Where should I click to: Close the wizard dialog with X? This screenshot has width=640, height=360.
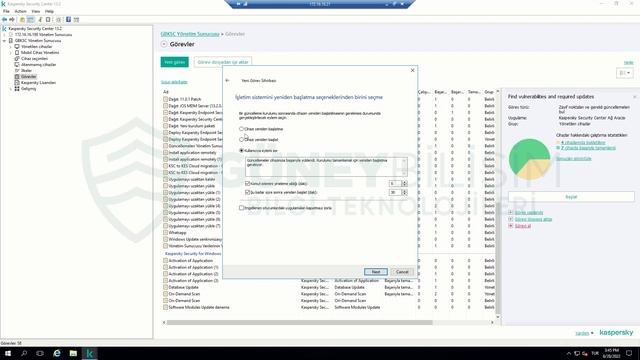coord(412,70)
